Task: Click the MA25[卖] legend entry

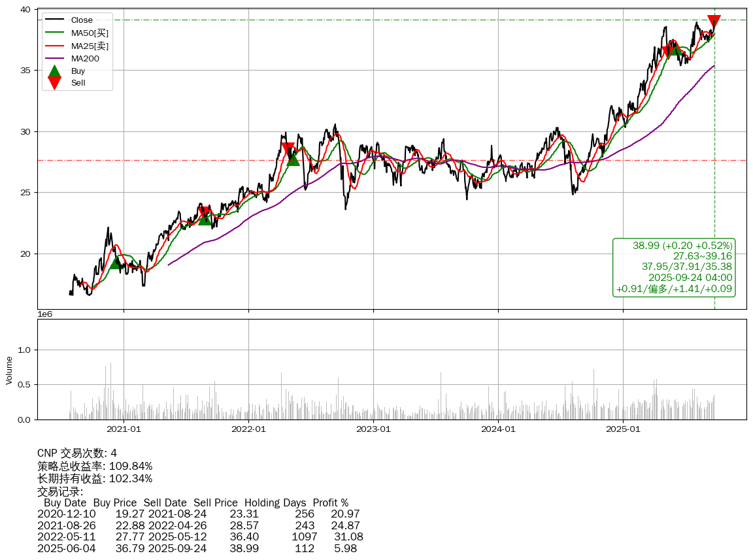Action: (90, 46)
